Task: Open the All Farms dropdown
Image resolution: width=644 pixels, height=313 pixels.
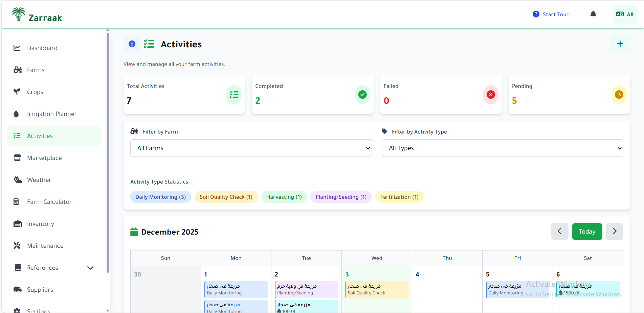Action: point(251,148)
